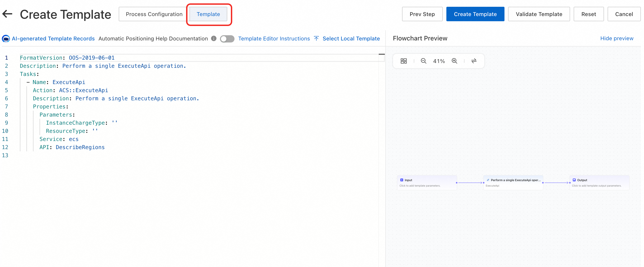Click 'Click to add template parameters' text

tap(420, 186)
